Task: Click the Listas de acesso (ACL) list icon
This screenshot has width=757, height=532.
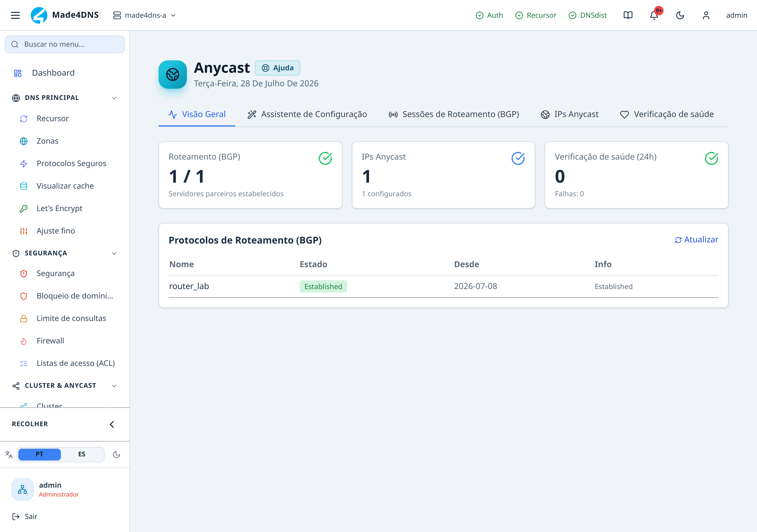Action: coord(23,363)
